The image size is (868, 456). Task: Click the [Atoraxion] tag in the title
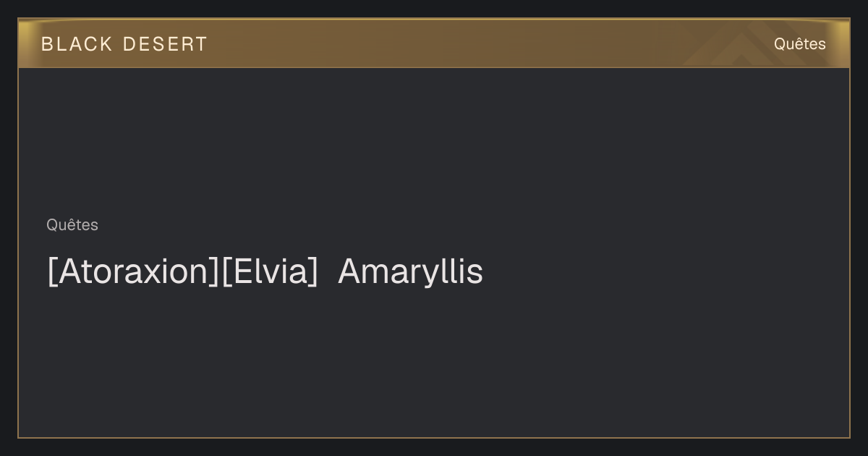point(134,271)
